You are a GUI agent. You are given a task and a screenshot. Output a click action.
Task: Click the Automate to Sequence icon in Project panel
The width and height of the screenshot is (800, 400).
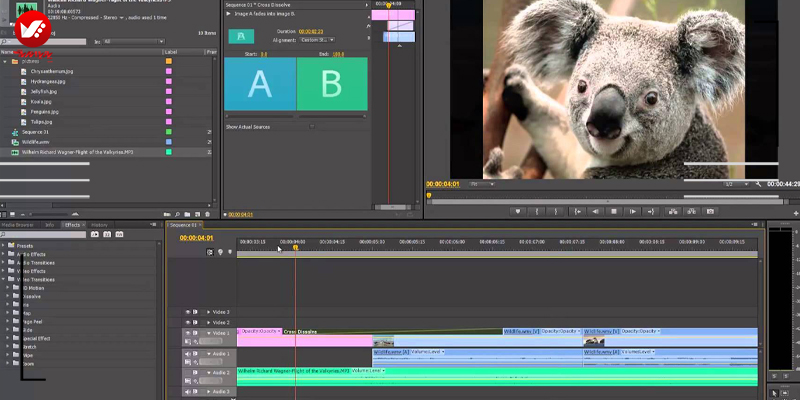pos(167,214)
